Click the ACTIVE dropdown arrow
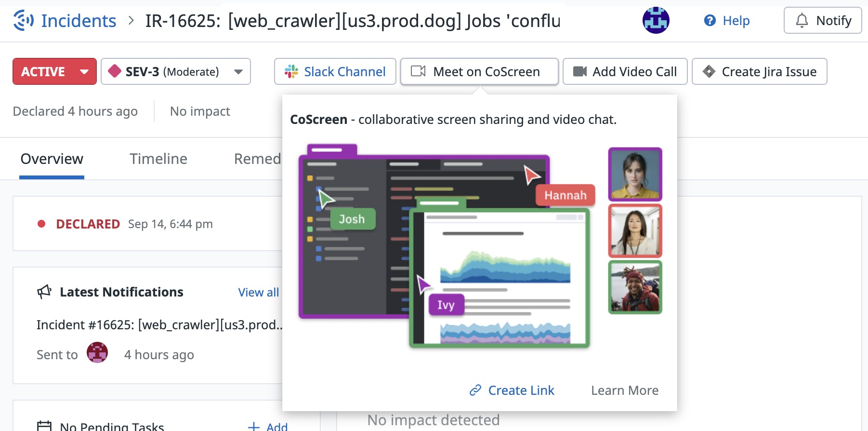The width and height of the screenshot is (868, 431). [84, 72]
